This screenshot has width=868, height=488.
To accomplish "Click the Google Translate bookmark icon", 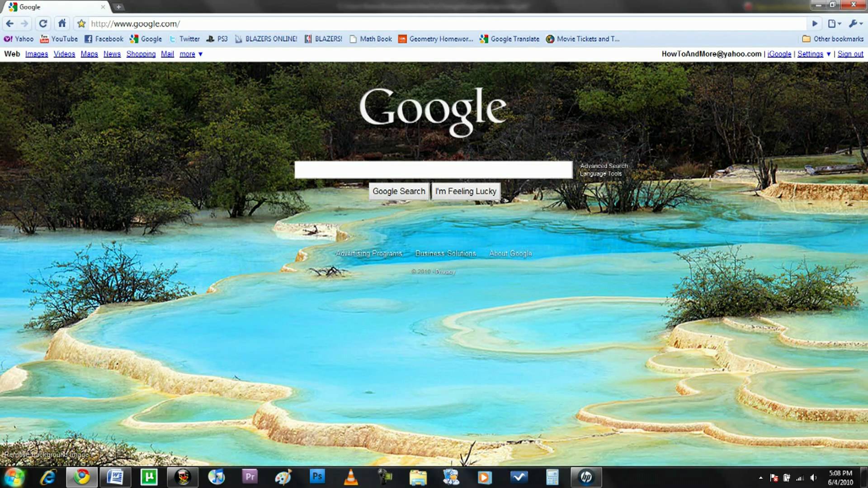I will point(483,39).
